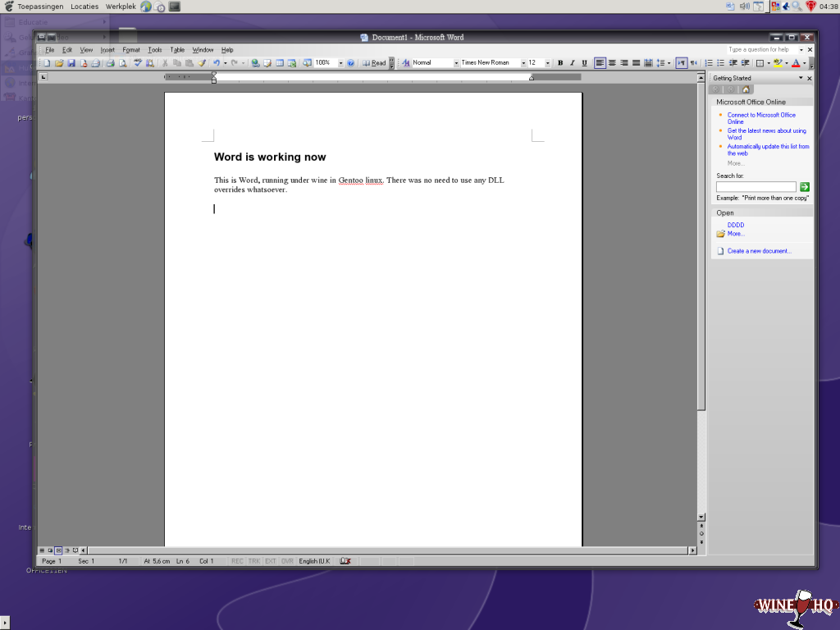Click the Print icon in the toolbar
This screenshot has height=630, width=840.
click(x=111, y=63)
